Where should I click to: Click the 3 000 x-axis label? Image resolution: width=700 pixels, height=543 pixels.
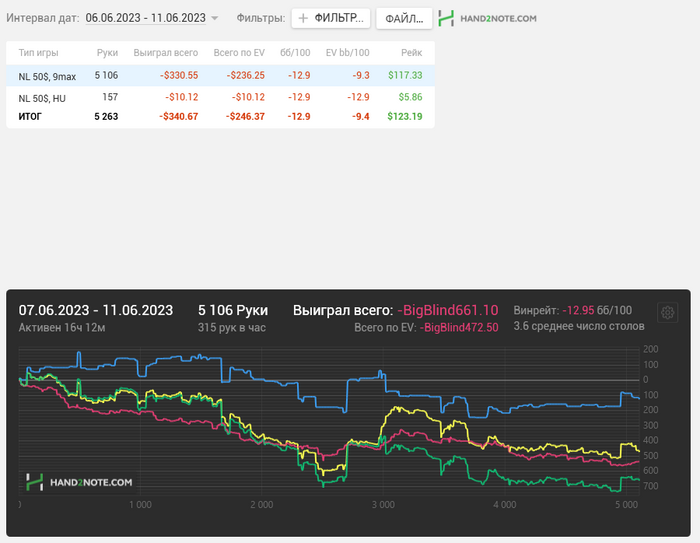click(383, 505)
